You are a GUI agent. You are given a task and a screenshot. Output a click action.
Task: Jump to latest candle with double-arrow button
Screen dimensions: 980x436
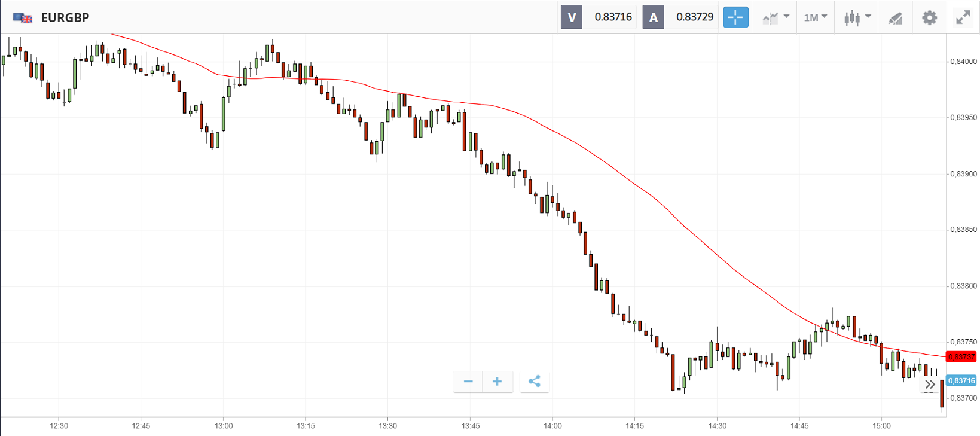coord(930,385)
